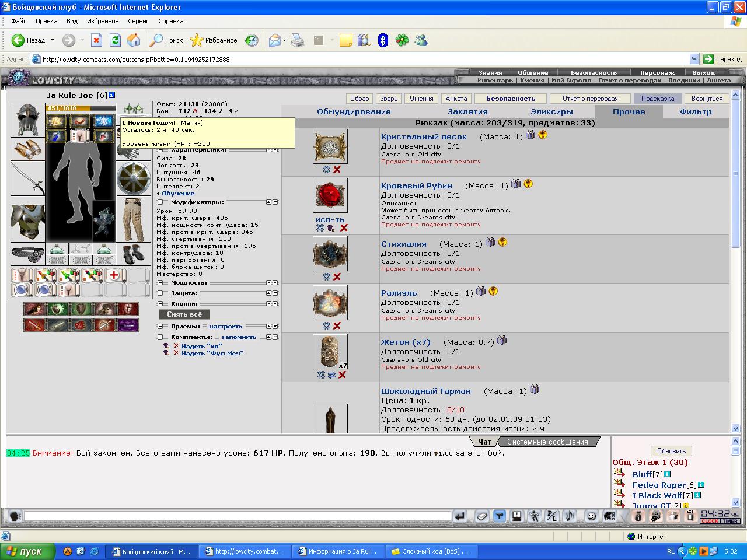Click the запомнить link in Комплекты
The width and height of the screenshot is (747, 560).
tap(239, 337)
